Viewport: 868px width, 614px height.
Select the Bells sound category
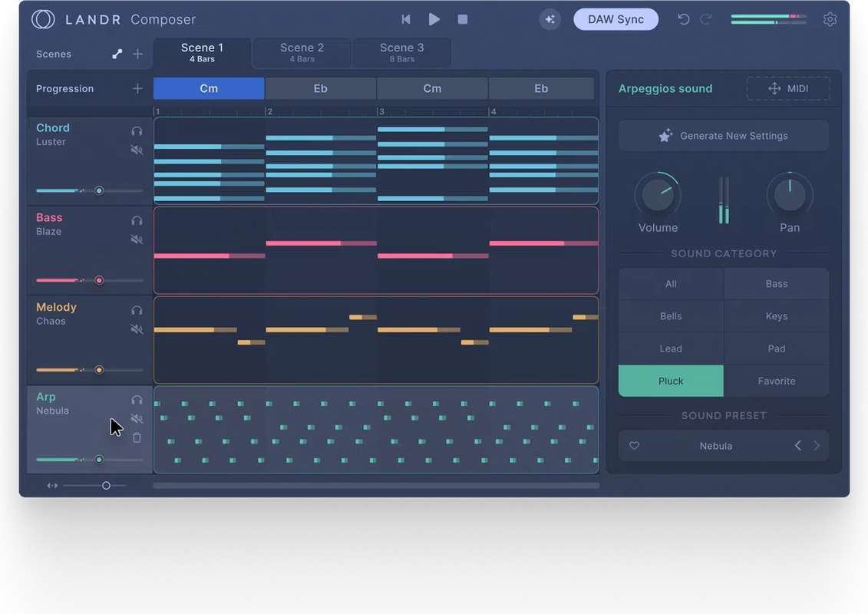(671, 316)
